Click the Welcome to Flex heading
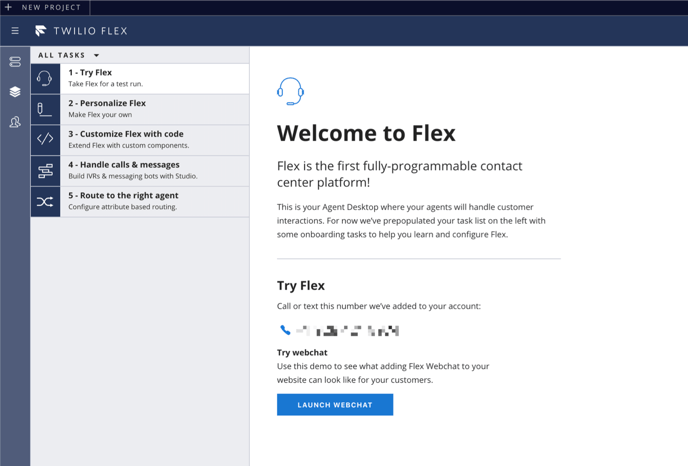 366,133
